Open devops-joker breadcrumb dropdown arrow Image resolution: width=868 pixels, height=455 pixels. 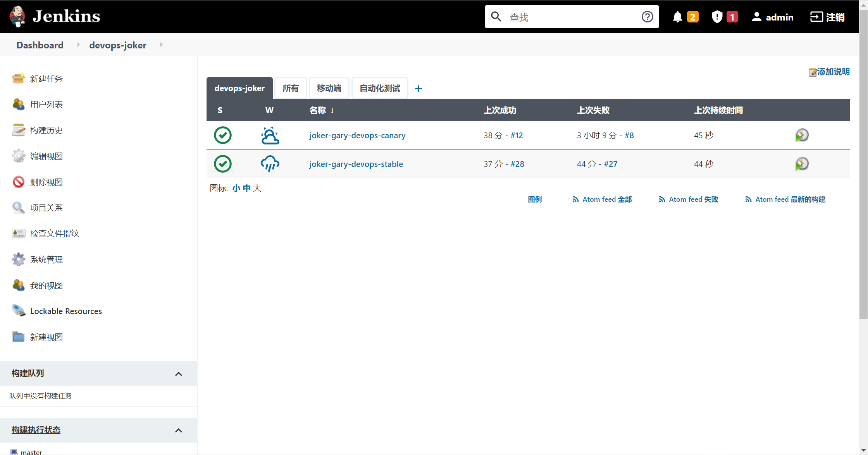[161, 45]
